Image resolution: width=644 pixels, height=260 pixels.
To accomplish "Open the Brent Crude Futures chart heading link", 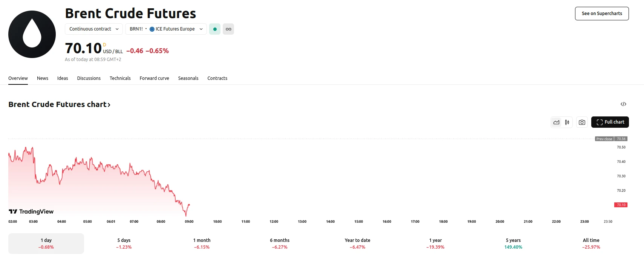I will point(59,104).
